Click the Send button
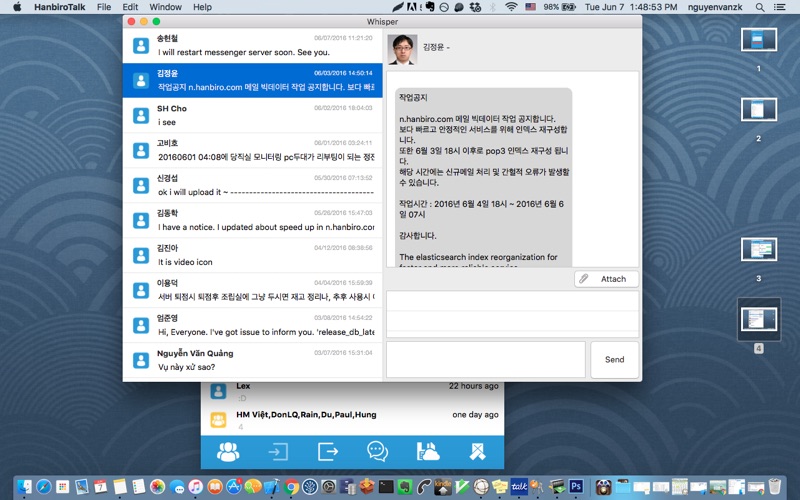The width and height of the screenshot is (800, 500). coord(614,360)
